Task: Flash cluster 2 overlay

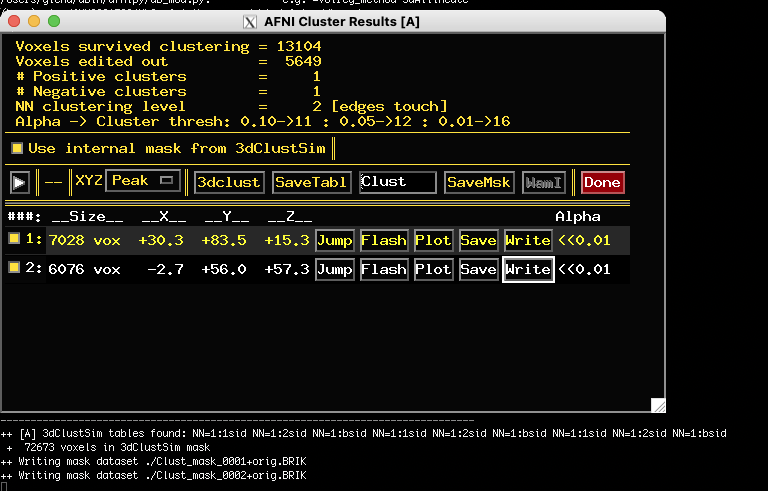Action: (384, 270)
